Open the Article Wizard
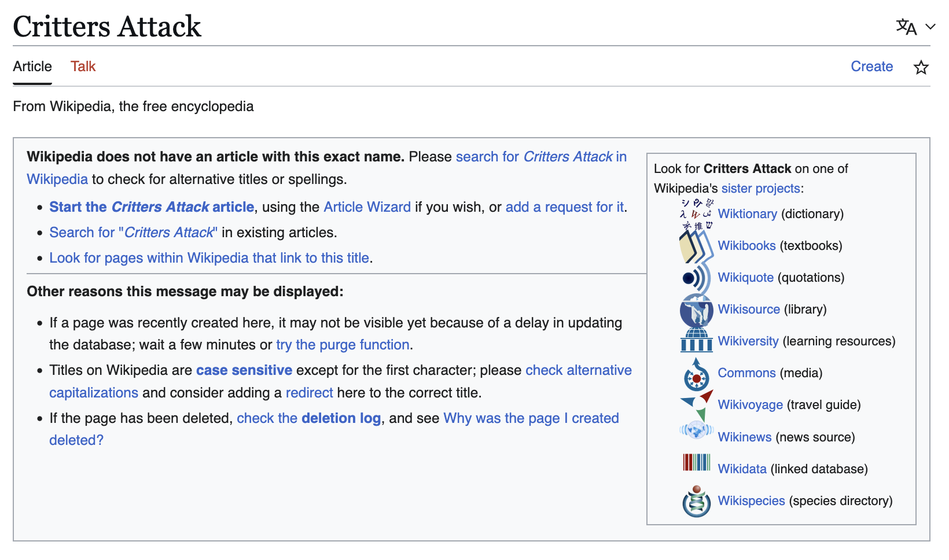 click(x=367, y=207)
